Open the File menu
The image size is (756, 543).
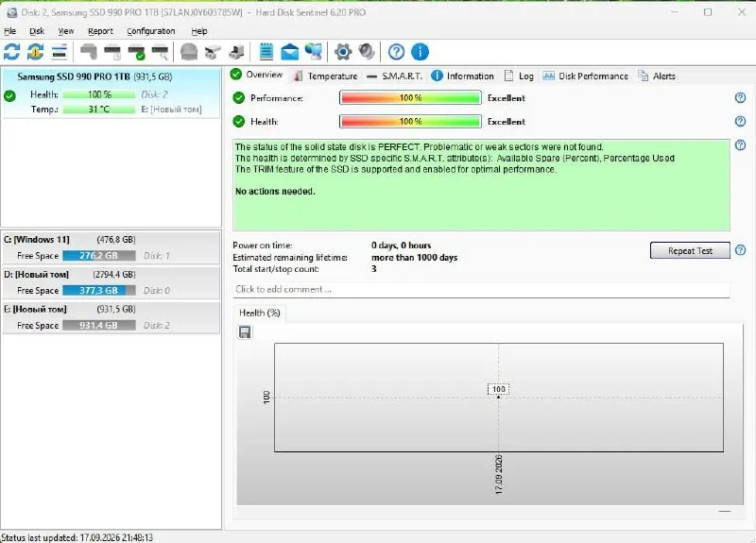pos(9,31)
